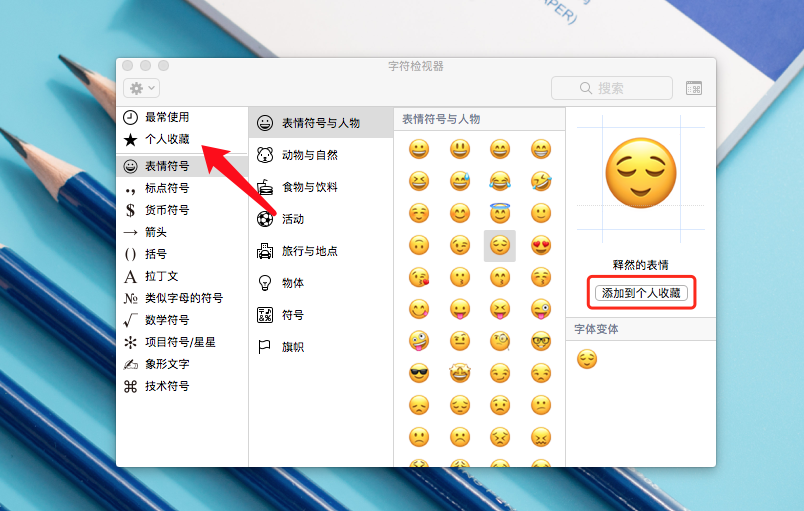Open 括号 brackets category
Viewport: 804px width, 511px height.
(x=182, y=254)
